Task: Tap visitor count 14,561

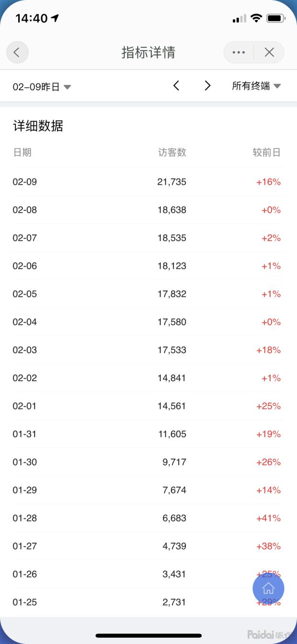Action: [x=171, y=406]
